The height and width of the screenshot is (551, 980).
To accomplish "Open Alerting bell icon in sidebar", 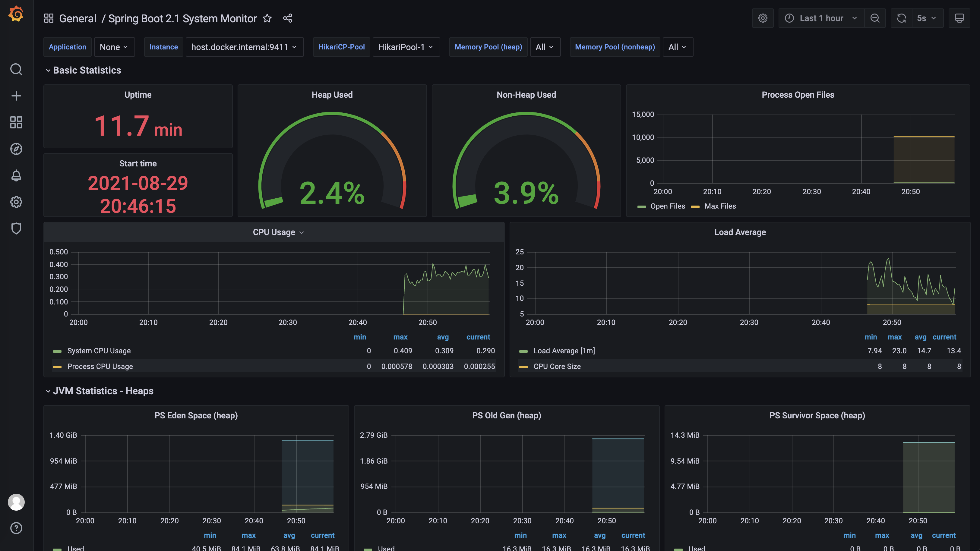I will coord(16,176).
